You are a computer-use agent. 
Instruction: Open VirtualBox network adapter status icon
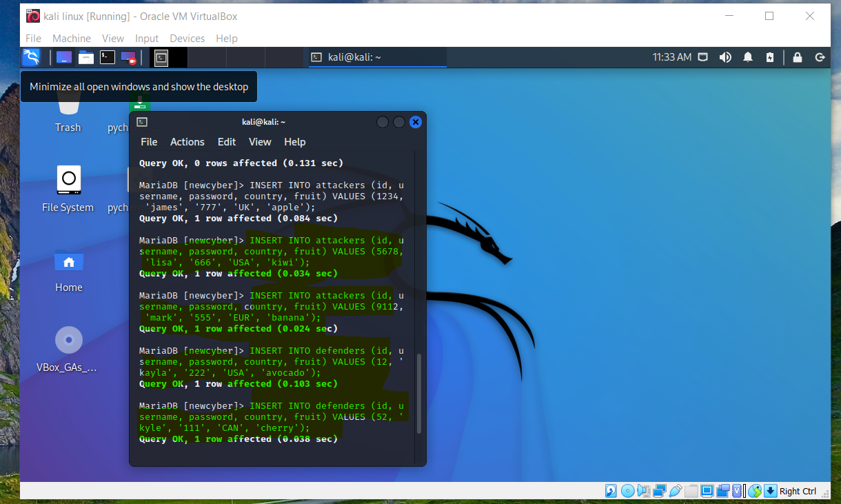point(660,491)
